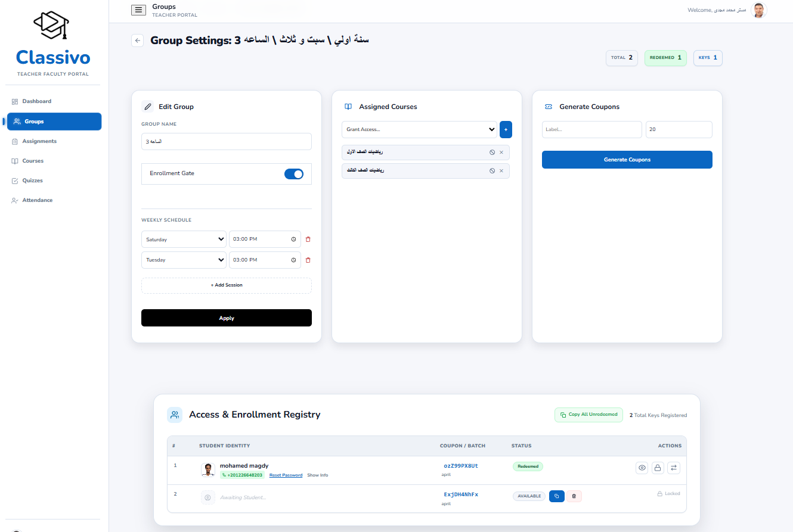Click the AVAILABLE status badge
This screenshot has height=532, width=793.
pyautogui.click(x=529, y=496)
